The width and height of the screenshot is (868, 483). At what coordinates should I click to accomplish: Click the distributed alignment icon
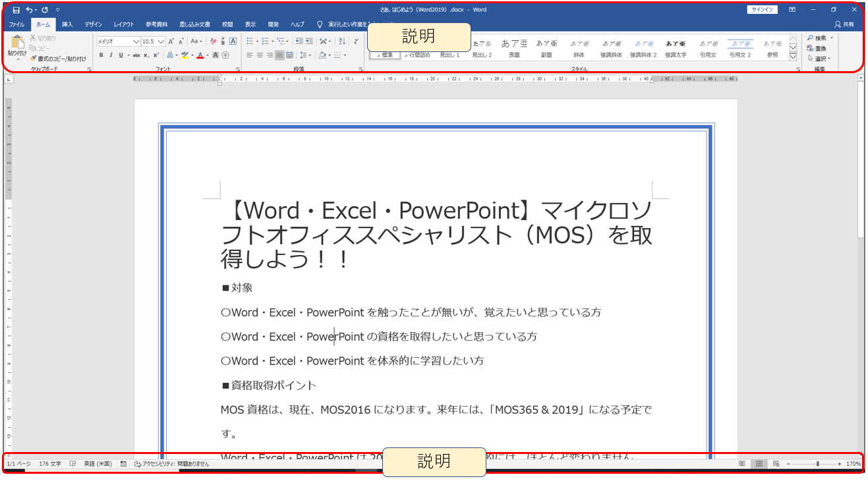[x=289, y=55]
